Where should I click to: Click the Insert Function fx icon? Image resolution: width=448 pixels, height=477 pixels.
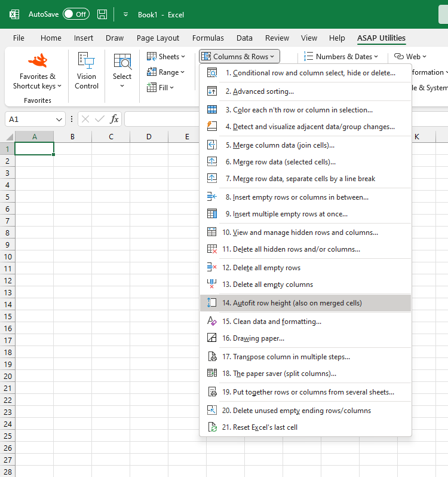(114, 119)
